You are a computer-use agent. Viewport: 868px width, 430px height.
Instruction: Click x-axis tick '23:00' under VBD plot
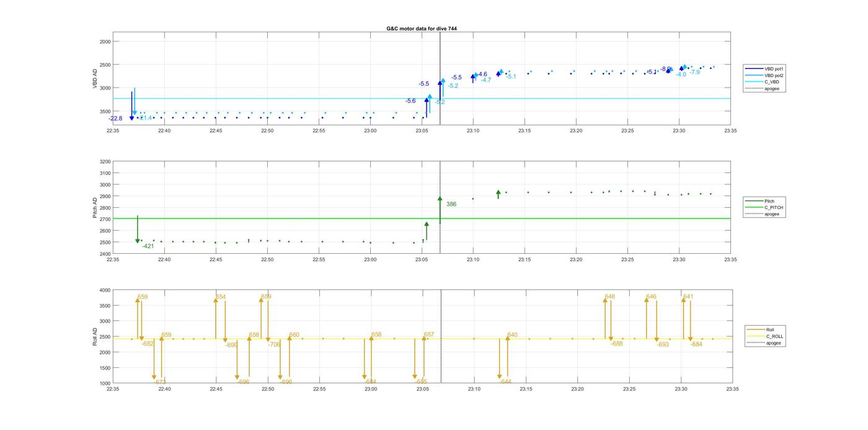point(370,131)
